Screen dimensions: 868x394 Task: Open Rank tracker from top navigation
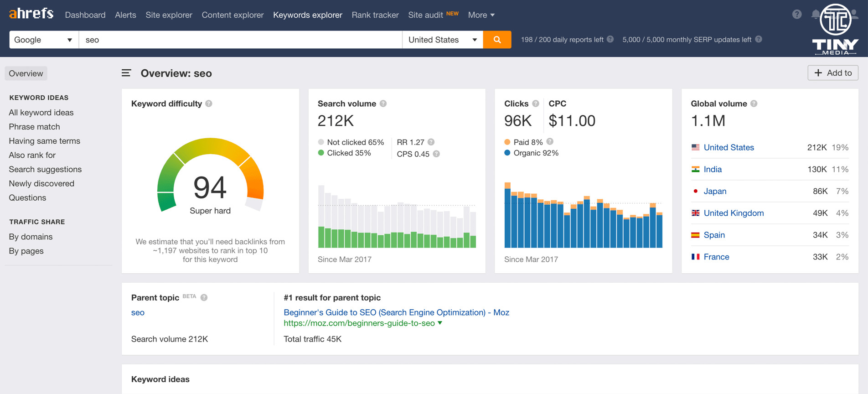coord(375,15)
